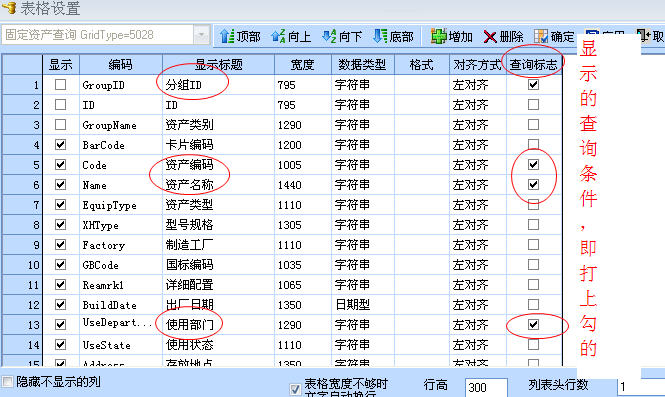Toggle query flag for BarCode row
665x397 pixels.
[533, 145]
